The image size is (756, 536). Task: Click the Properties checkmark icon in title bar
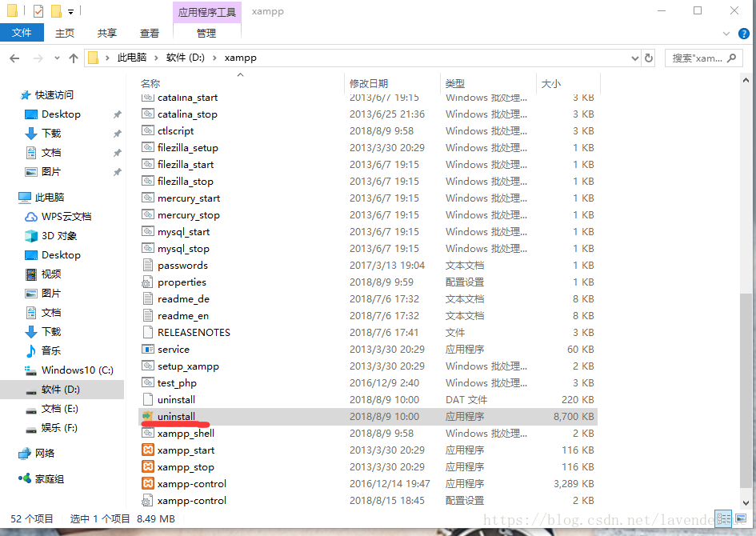[38, 10]
